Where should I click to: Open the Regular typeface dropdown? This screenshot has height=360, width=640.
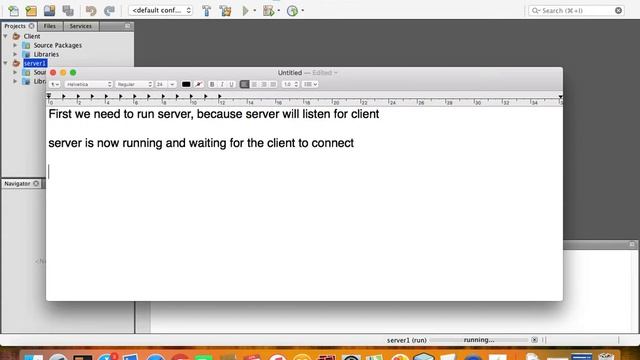[134, 84]
